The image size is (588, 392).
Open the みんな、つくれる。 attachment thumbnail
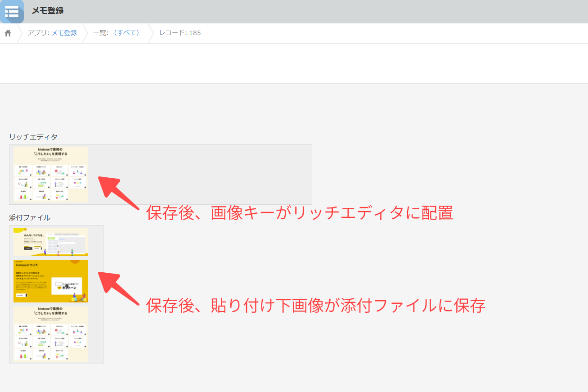[x=50, y=242]
